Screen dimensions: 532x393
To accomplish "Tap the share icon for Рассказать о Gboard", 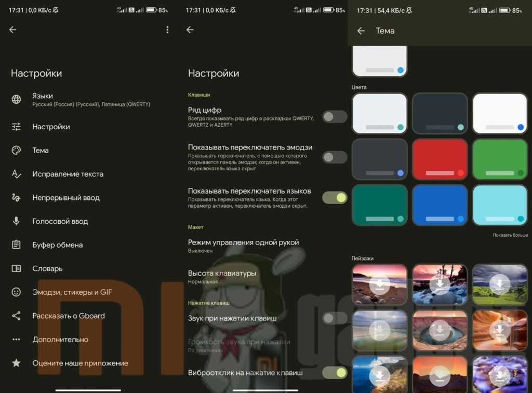I will point(17,316).
